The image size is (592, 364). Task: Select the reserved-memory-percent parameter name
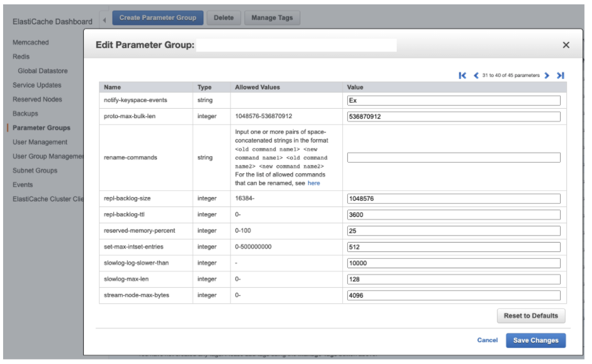[x=140, y=230]
